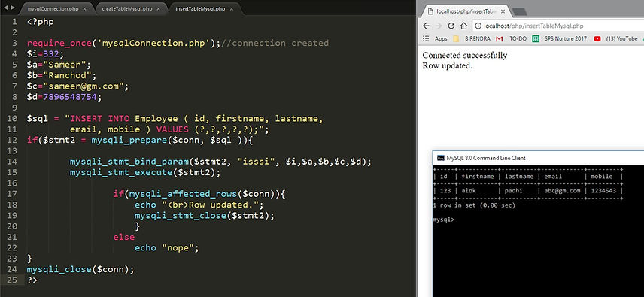View site information icon in address bar

(478, 26)
